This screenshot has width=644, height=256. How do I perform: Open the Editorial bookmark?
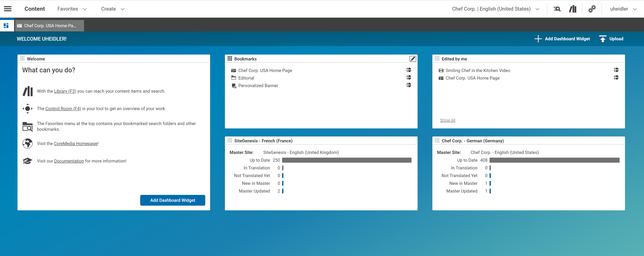pos(246,78)
